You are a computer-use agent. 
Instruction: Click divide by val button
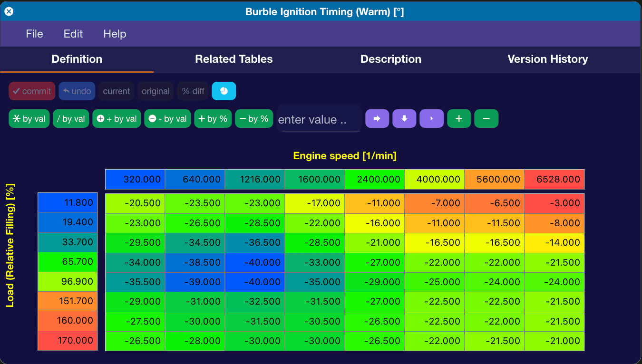pos(71,119)
